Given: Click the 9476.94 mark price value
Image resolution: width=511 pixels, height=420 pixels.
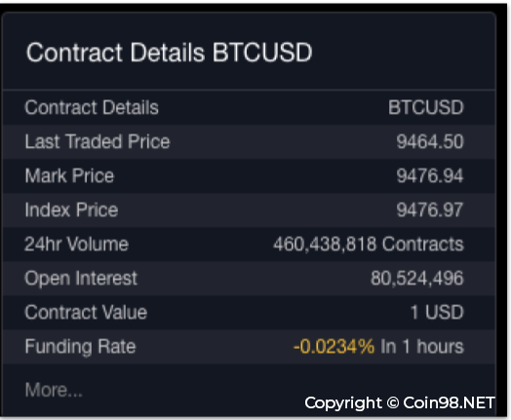Looking at the screenshot, I should coord(430,175).
